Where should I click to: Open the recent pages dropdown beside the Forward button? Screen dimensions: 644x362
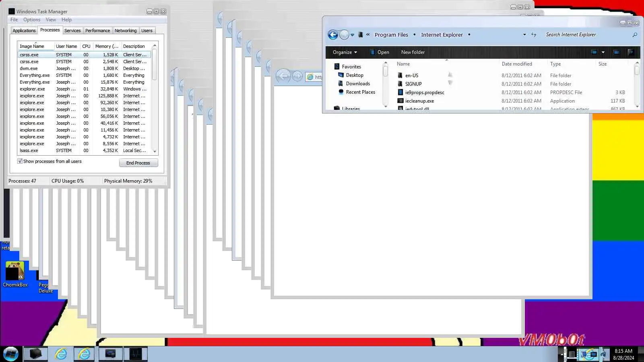(352, 35)
